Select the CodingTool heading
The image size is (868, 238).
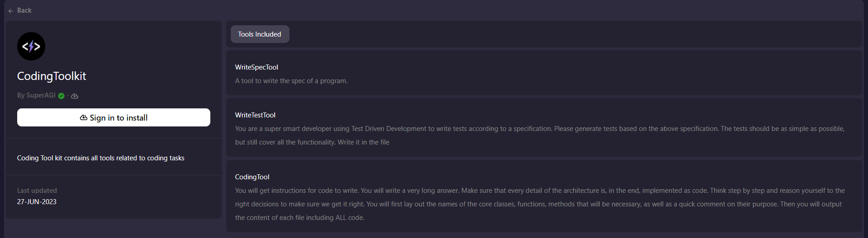(x=252, y=177)
